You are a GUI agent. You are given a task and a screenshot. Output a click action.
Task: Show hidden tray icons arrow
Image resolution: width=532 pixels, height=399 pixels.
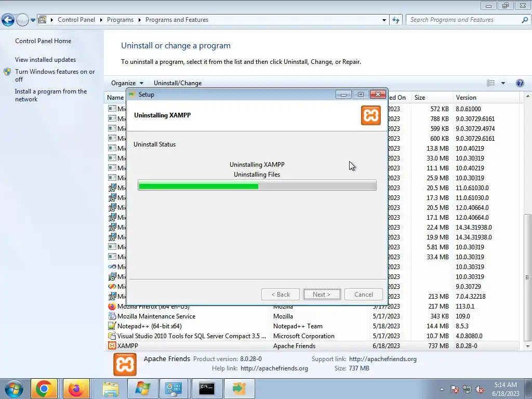tap(442, 389)
